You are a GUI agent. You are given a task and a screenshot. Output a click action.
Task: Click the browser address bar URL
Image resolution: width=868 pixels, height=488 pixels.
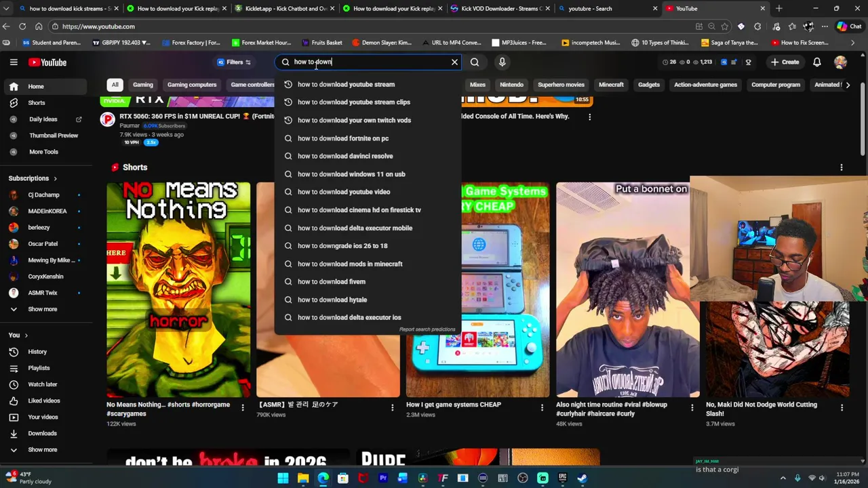pyautogui.click(x=98, y=26)
